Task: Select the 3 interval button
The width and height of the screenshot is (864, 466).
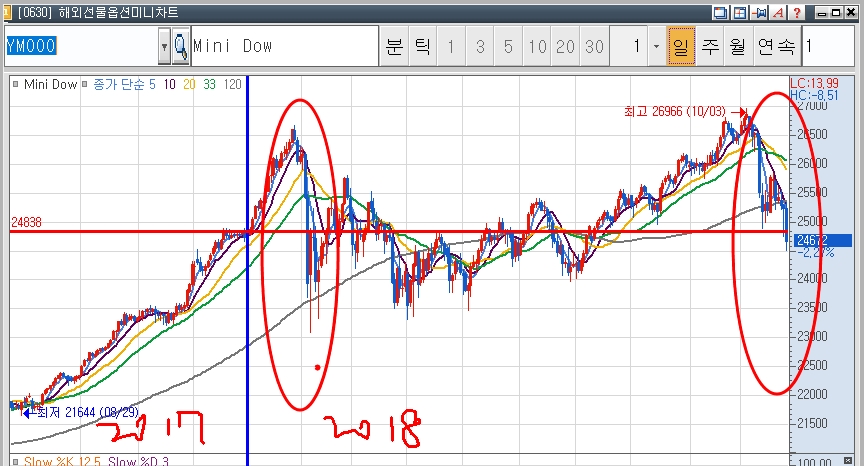Action: pyautogui.click(x=480, y=46)
